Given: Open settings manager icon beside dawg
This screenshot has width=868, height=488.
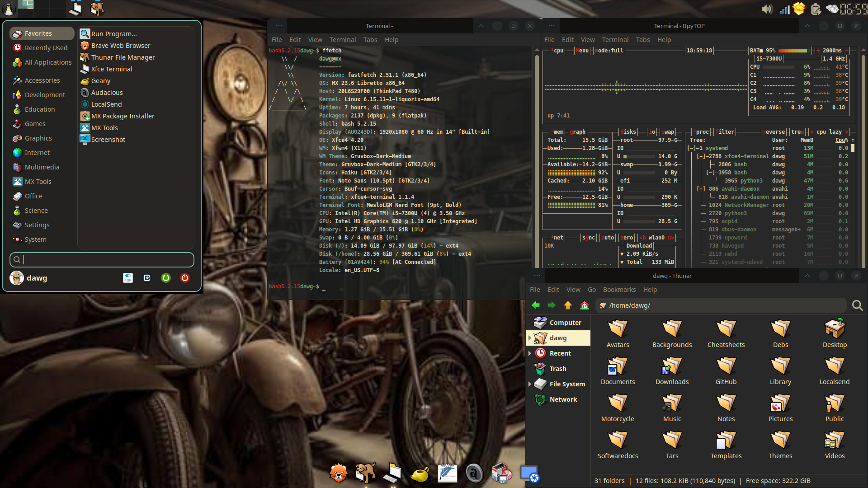Looking at the screenshot, I should pos(128,278).
